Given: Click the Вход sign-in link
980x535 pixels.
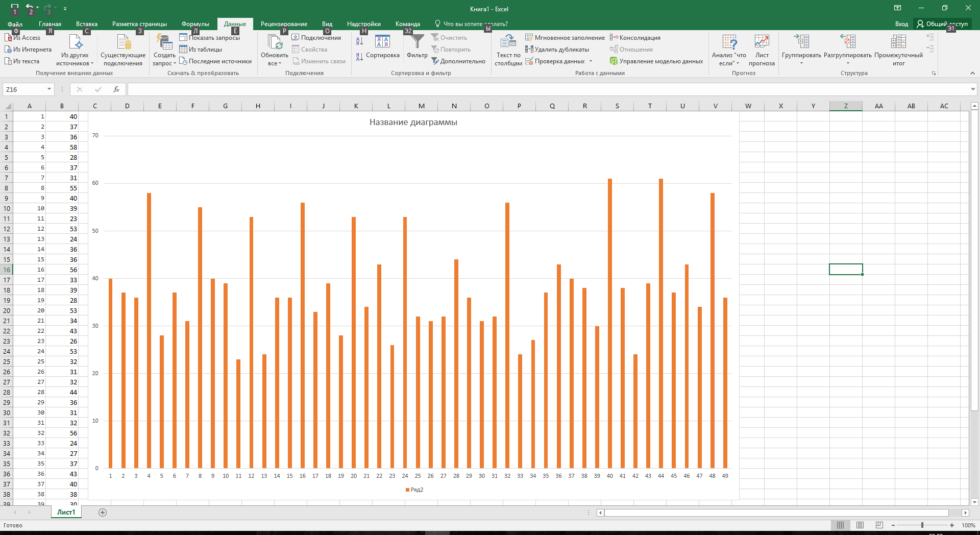Looking at the screenshot, I should (901, 24).
